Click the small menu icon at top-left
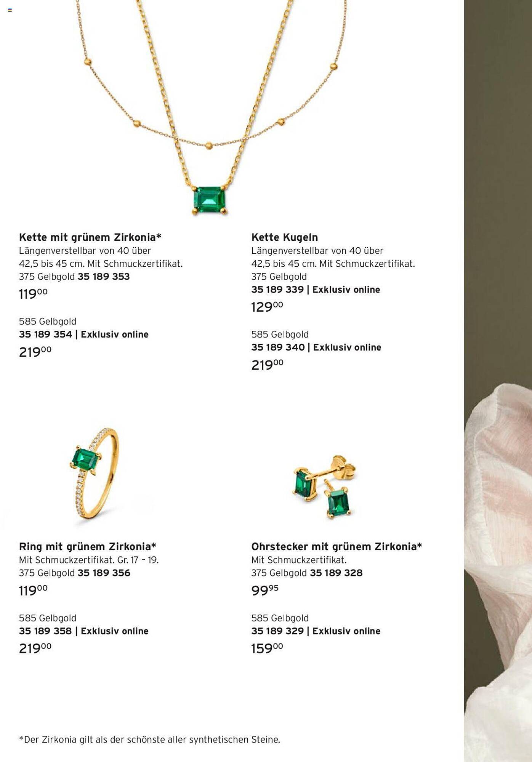 [10, 10]
